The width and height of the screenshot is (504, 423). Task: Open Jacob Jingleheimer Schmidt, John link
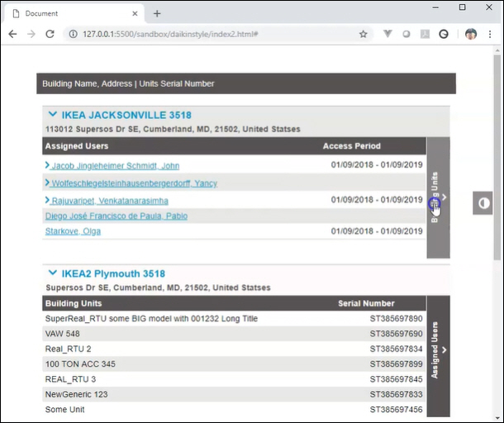click(116, 166)
